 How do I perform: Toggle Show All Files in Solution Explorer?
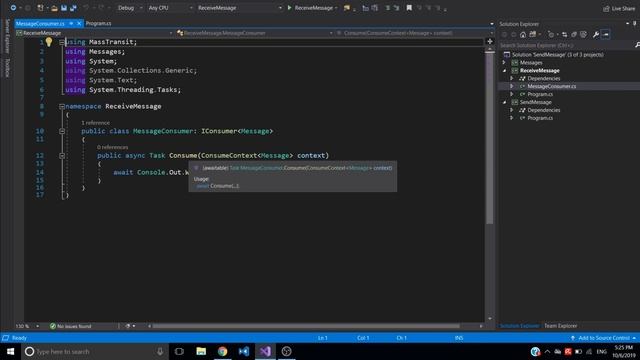pyautogui.click(x=584, y=35)
